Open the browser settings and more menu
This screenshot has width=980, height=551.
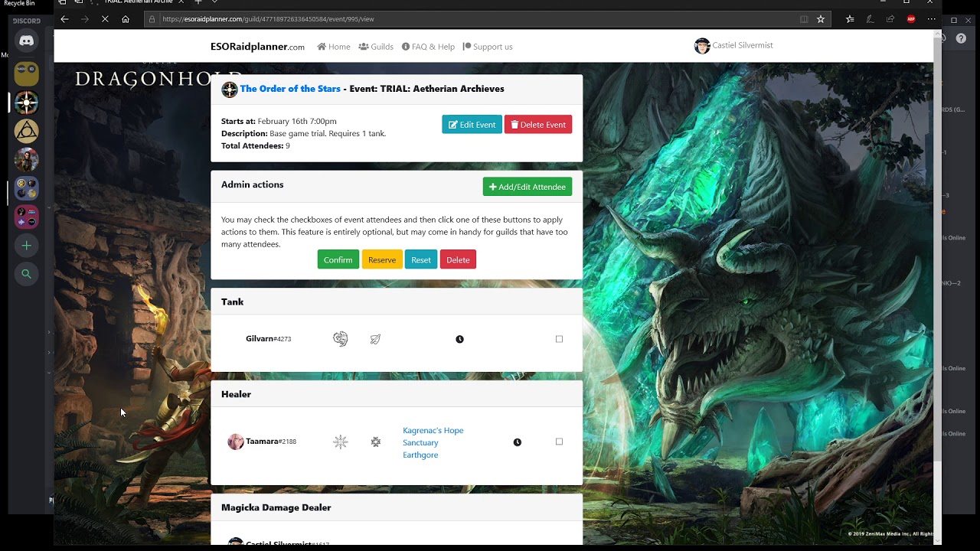[931, 19]
